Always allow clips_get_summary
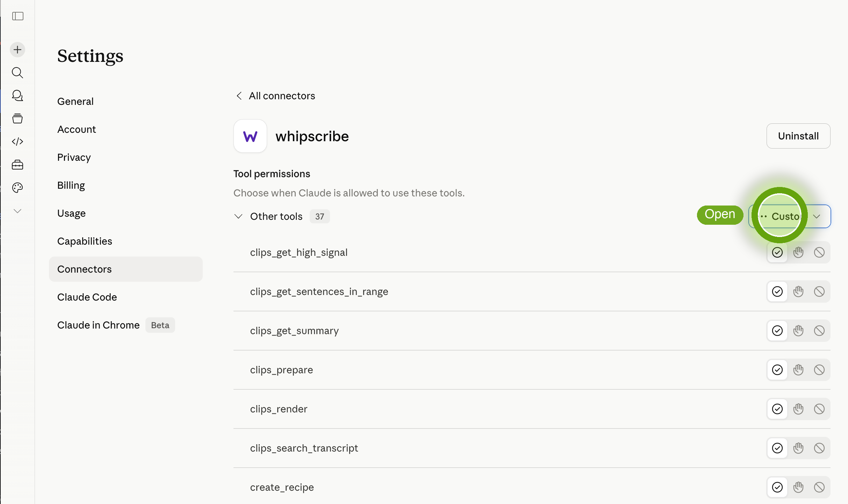This screenshot has width=848, height=504. point(777,331)
